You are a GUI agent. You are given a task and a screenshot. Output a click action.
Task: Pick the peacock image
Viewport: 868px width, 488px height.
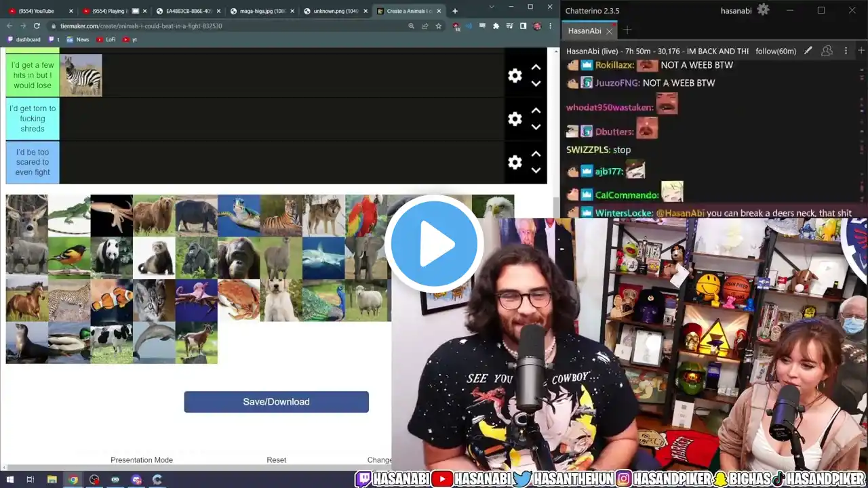coord(323,300)
